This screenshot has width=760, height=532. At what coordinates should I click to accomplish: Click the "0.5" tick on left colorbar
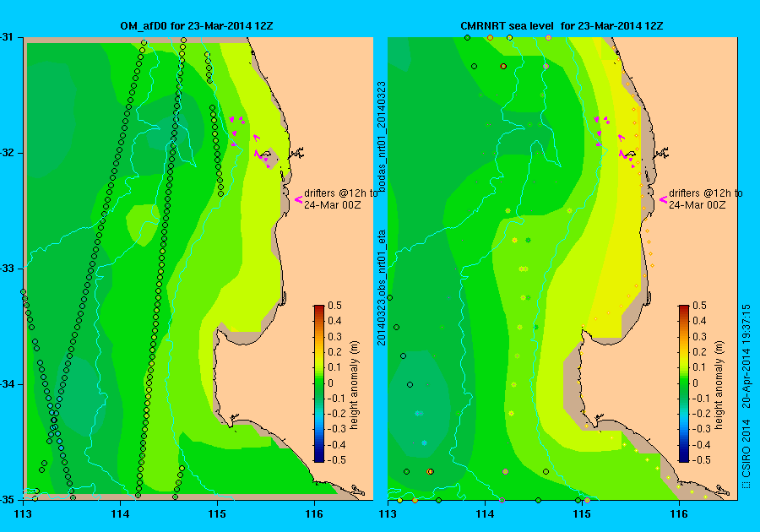[x=335, y=306]
